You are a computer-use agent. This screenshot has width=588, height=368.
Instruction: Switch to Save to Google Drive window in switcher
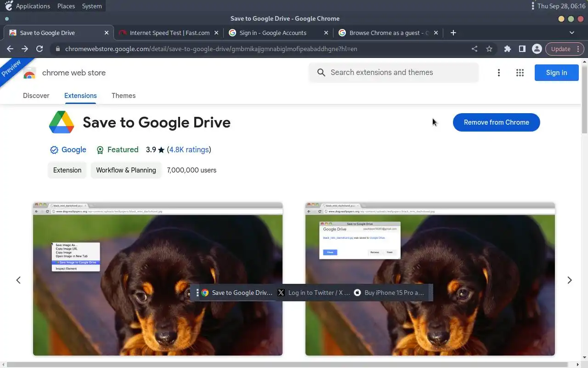(x=237, y=293)
